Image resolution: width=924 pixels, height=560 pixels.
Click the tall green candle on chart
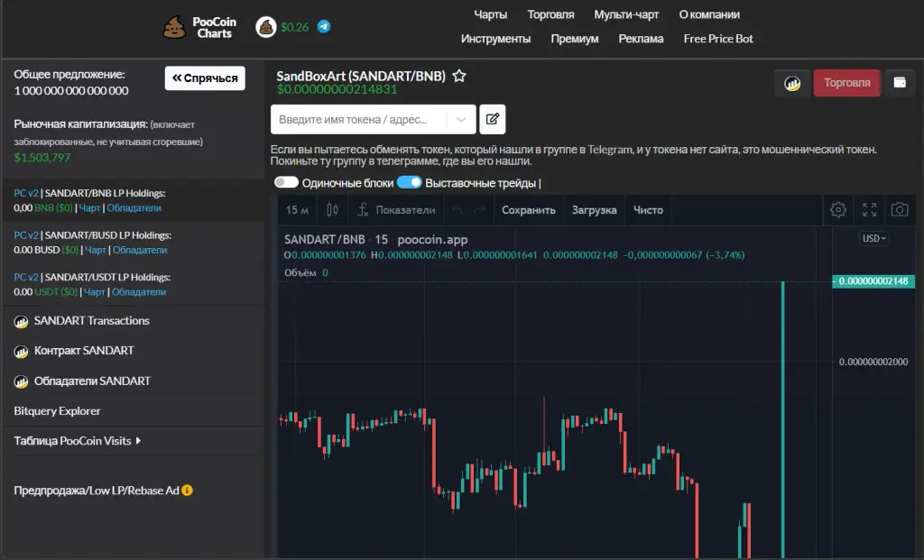point(782,418)
